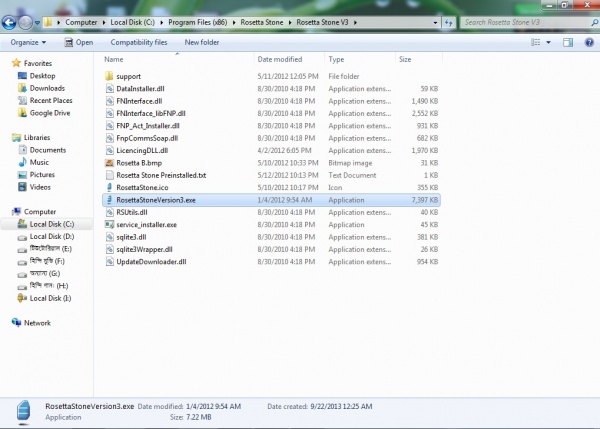Select FNInterface.dll file icon
Image resolution: width=600 pixels, height=429 pixels.
pyautogui.click(x=109, y=101)
